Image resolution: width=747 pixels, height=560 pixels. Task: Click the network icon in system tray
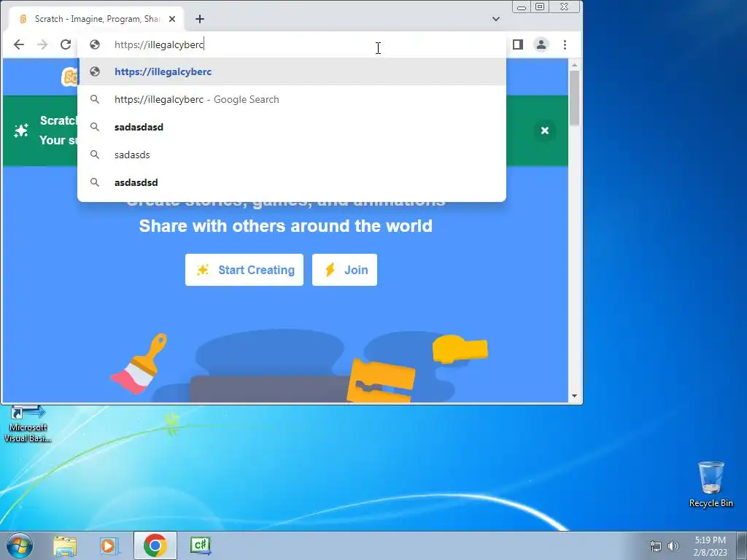[656, 546]
